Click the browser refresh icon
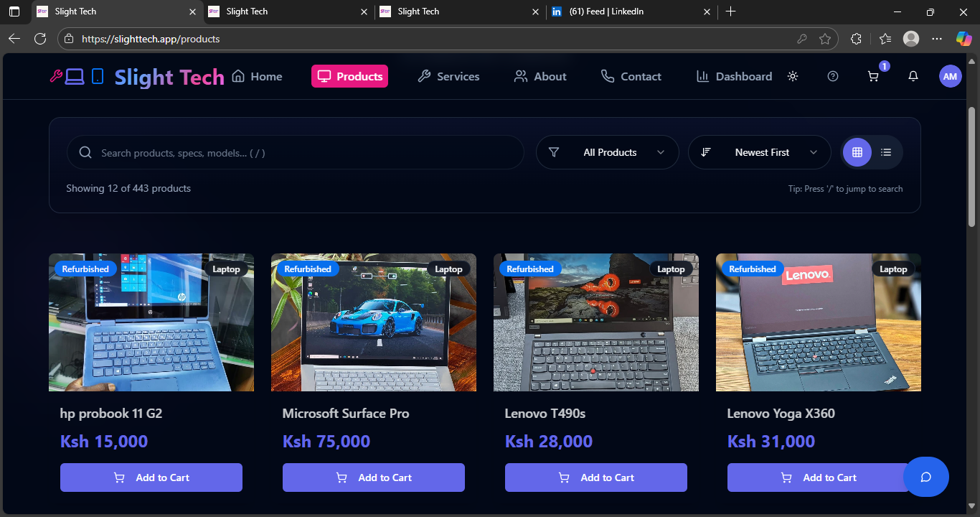Image resolution: width=980 pixels, height=517 pixels. [x=40, y=39]
